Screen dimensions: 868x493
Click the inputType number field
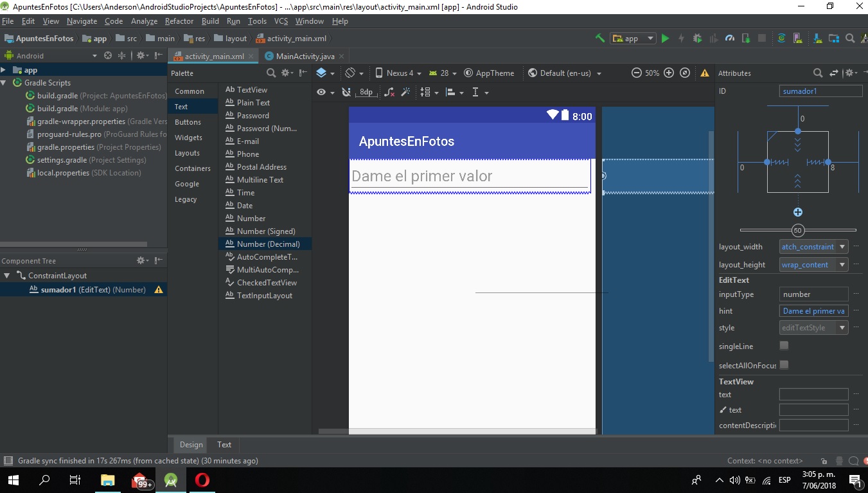tap(814, 294)
